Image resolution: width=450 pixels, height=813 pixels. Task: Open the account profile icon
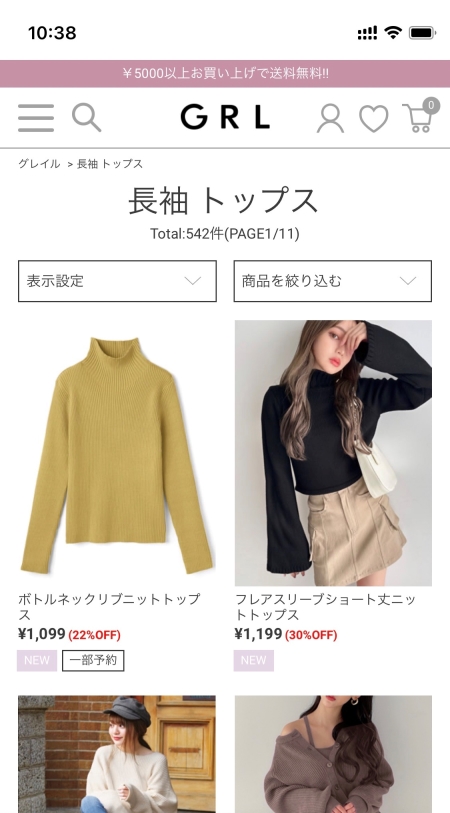click(330, 118)
